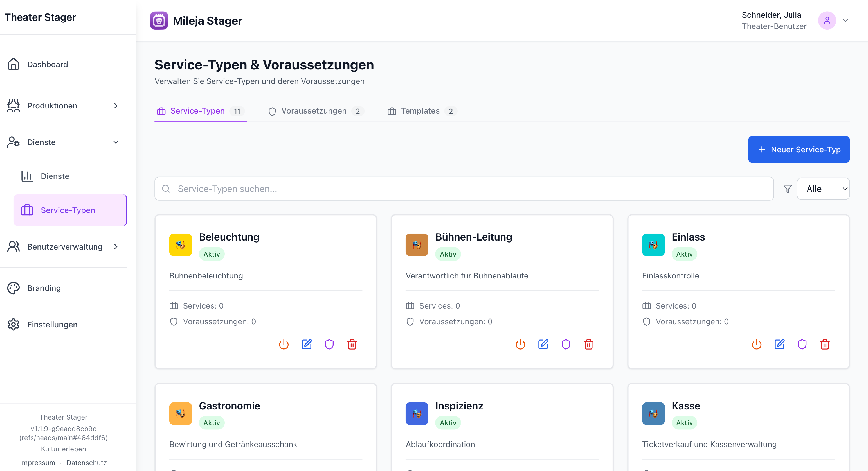Click the user avatar icon
868x471 pixels.
[x=827, y=21]
